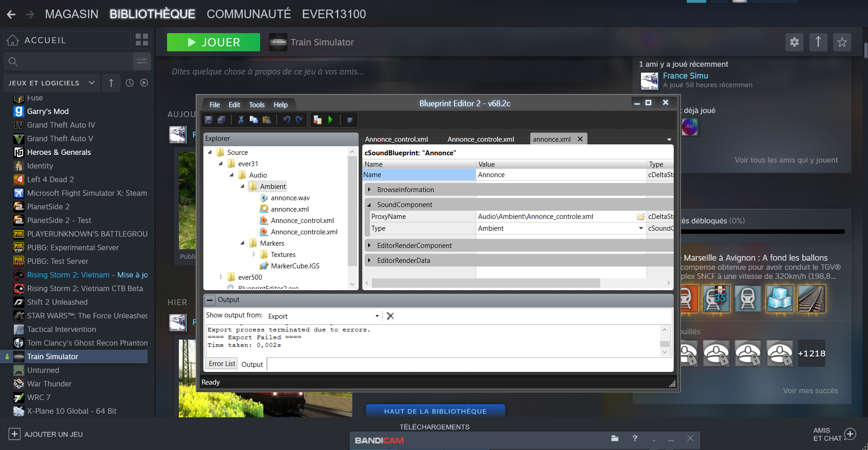Expand the BrowseInformation section
Image resolution: width=868 pixels, height=450 pixels.
(369, 190)
